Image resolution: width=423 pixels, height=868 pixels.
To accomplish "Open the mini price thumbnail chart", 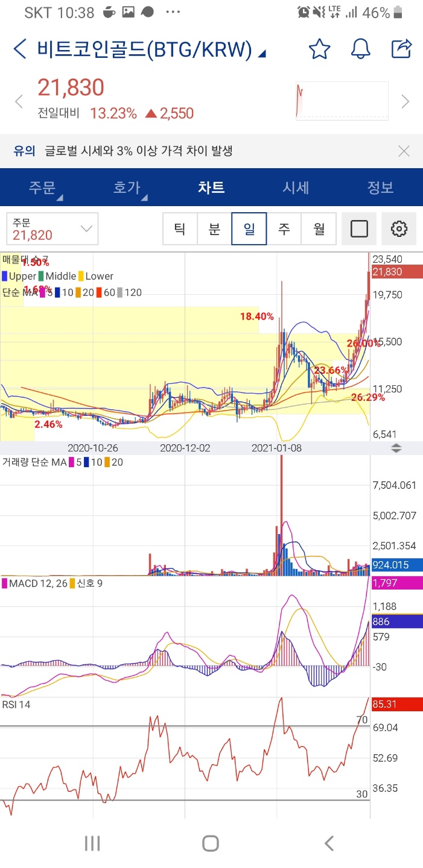I will [342, 101].
